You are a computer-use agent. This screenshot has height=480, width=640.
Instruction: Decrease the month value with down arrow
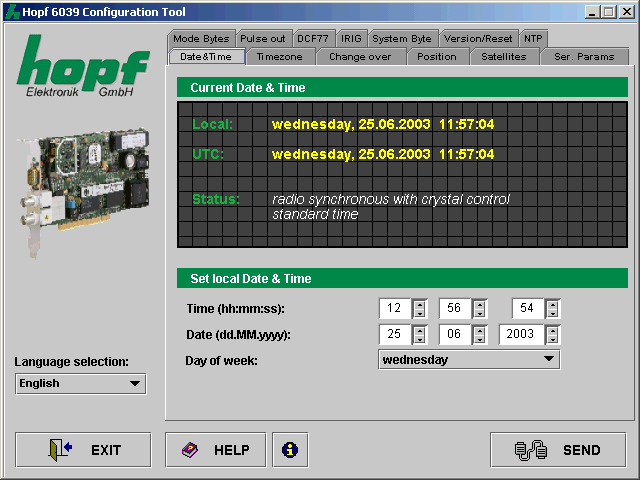coord(480,339)
